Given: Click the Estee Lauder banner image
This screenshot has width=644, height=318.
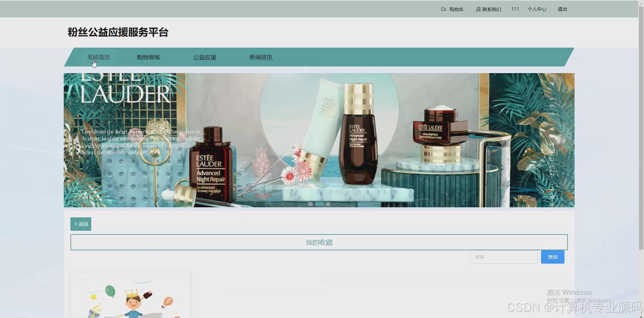Looking at the screenshot, I should [x=319, y=140].
